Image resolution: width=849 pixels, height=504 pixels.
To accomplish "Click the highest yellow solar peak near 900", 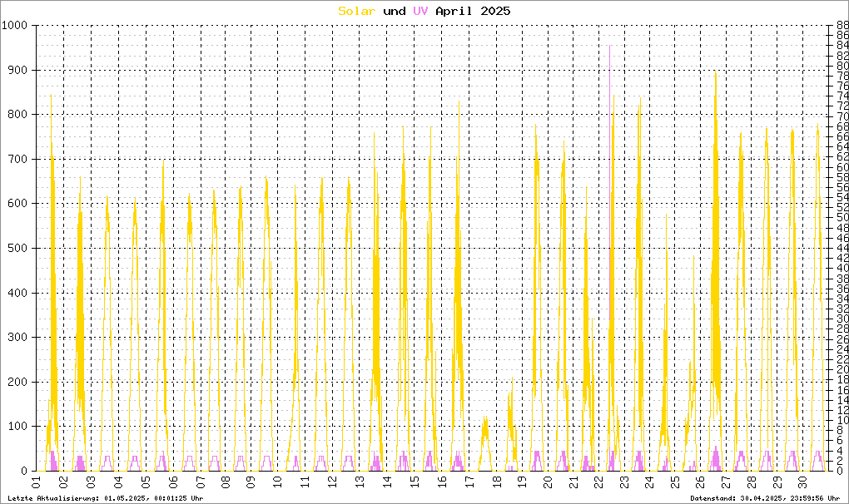I will point(715,73).
